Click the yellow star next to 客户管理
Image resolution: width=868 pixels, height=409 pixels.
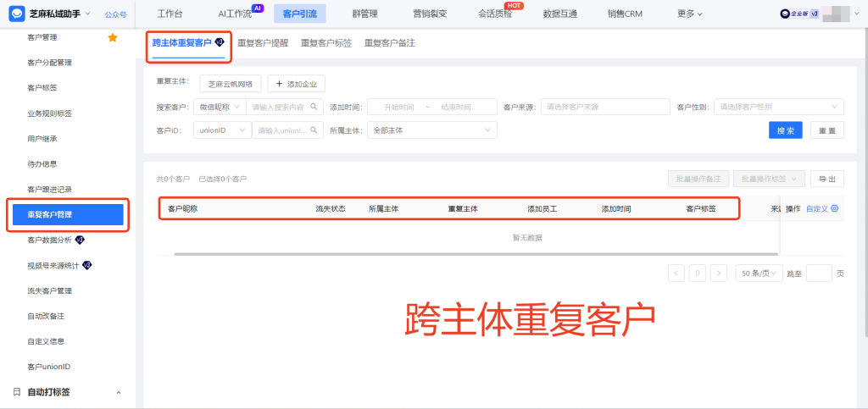[x=113, y=37]
